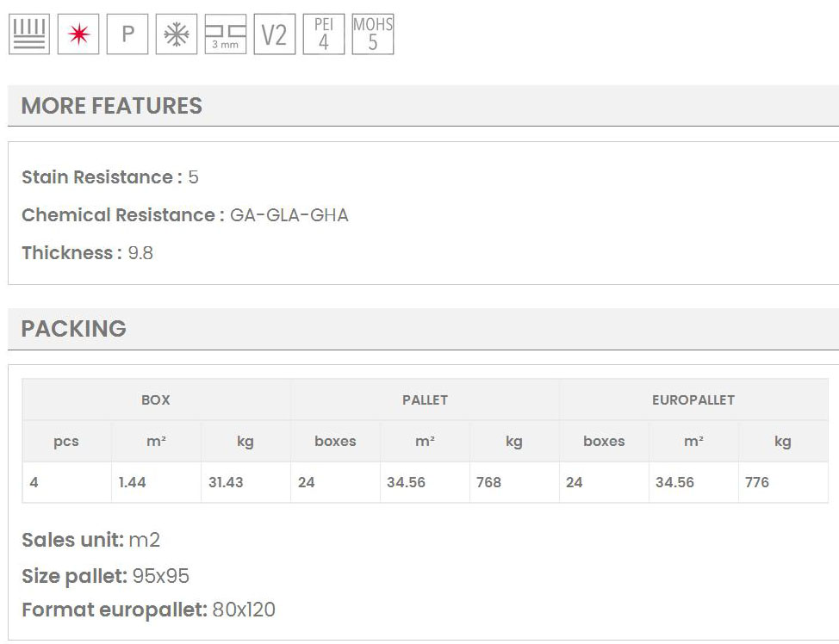
Task: Click the pcs column header
Action: (x=66, y=441)
